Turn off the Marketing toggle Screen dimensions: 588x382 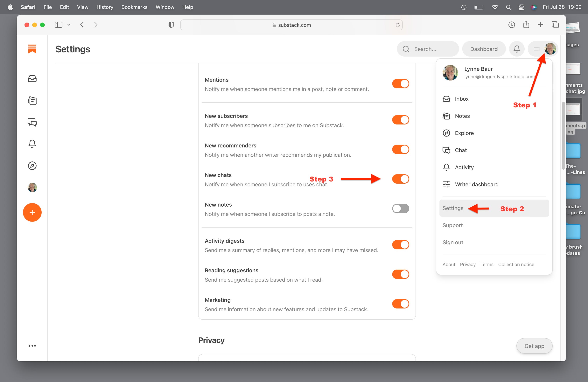coord(401,304)
